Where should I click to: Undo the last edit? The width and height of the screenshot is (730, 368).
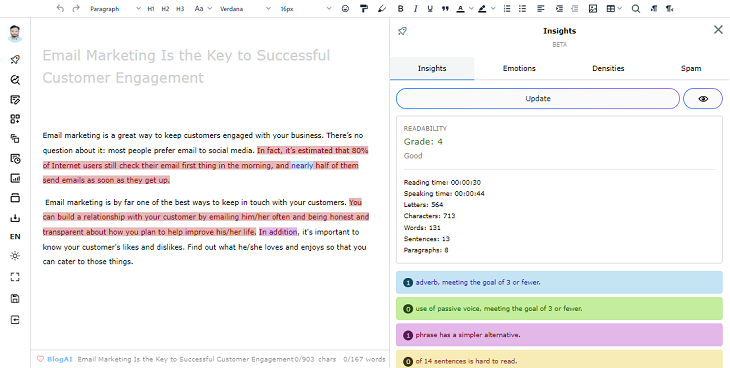tap(60, 8)
